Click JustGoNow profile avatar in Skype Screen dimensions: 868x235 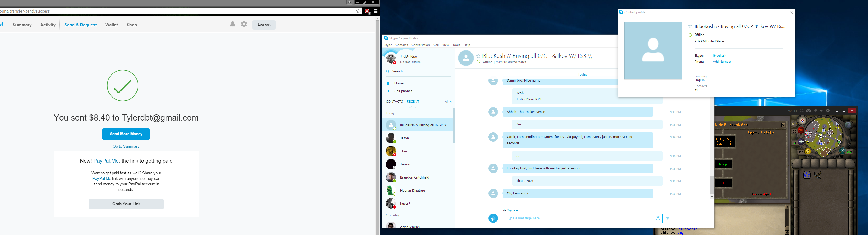click(391, 59)
